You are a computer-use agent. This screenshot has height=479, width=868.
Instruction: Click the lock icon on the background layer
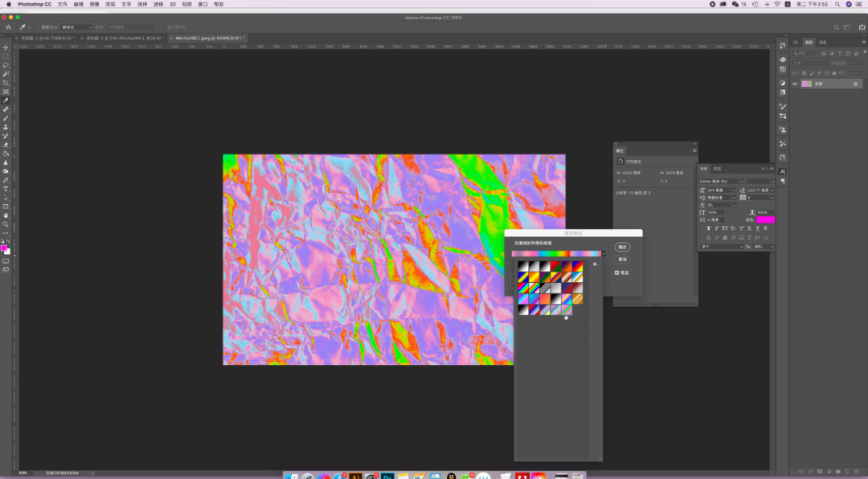point(856,84)
